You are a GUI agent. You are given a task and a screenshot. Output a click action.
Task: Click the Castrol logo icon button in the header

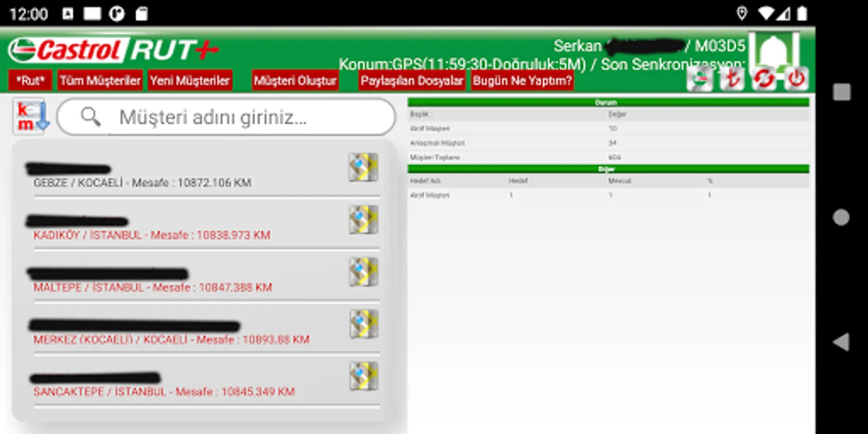click(700, 79)
